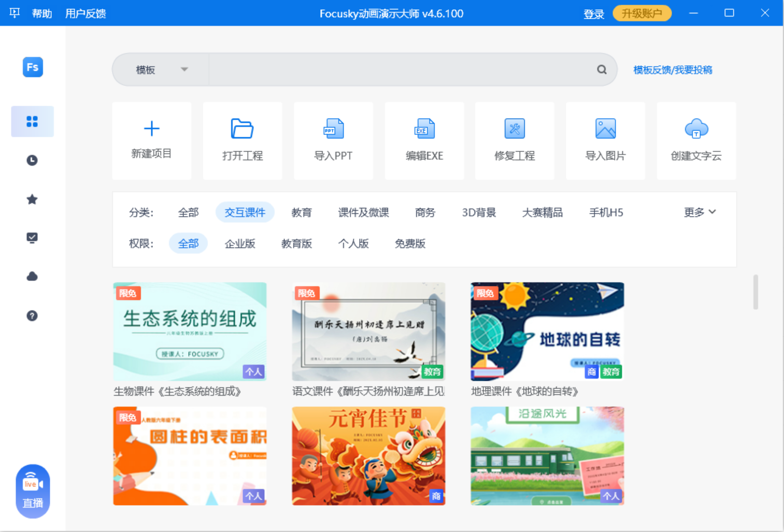Viewport: 784px width, 532px height.
Task: Select the 课件及微课 category
Action: tap(363, 212)
